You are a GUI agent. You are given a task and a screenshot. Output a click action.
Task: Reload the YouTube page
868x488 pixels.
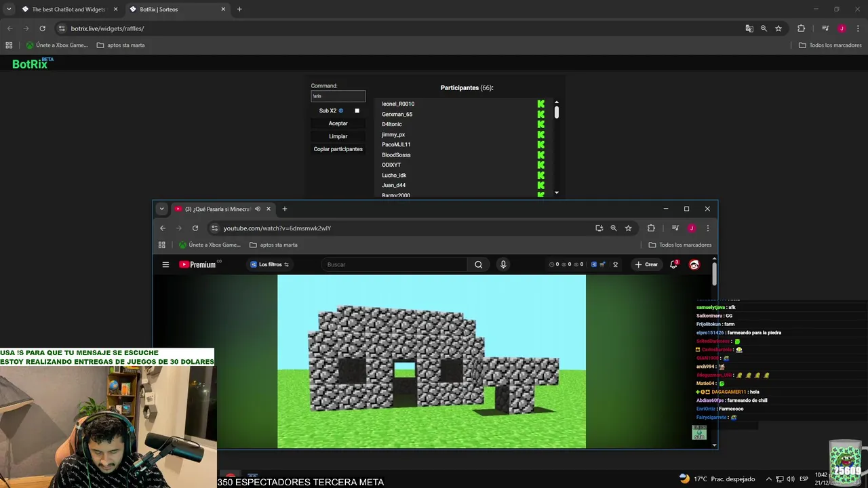pos(195,228)
